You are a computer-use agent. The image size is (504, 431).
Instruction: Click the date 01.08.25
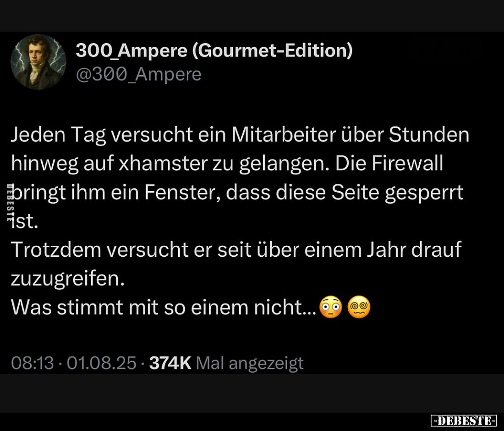pyautogui.click(x=102, y=363)
